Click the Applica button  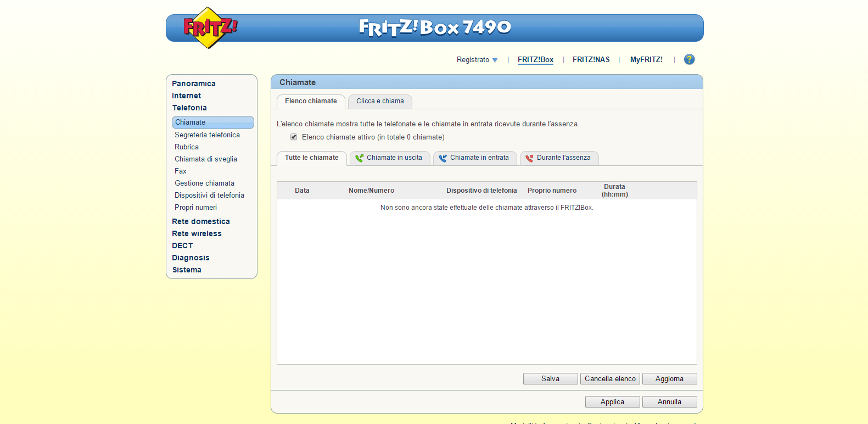612,402
